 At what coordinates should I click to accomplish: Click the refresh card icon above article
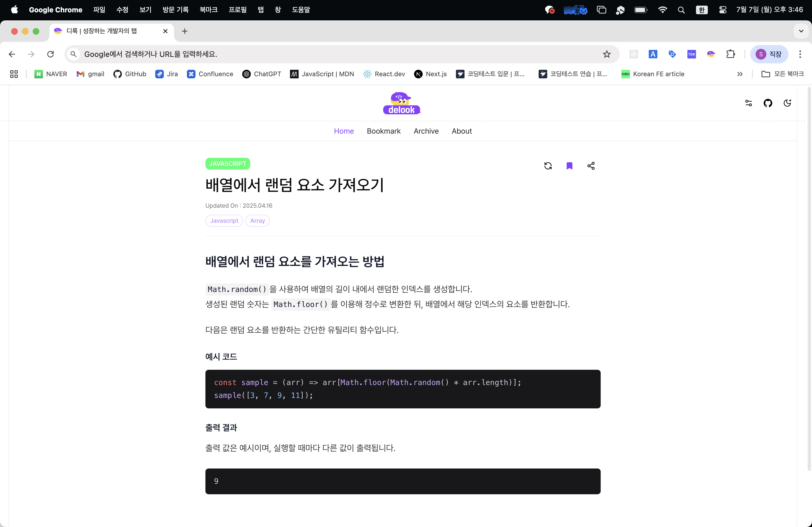click(548, 166)
